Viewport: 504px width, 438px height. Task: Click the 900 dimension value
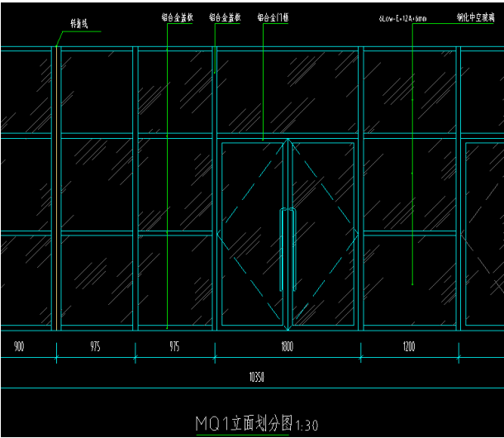point(19,347)
